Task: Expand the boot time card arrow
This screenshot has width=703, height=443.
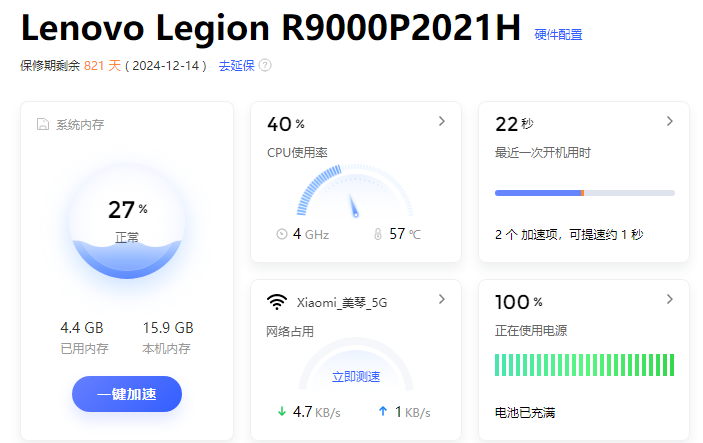Action: [x=670, y=121]
